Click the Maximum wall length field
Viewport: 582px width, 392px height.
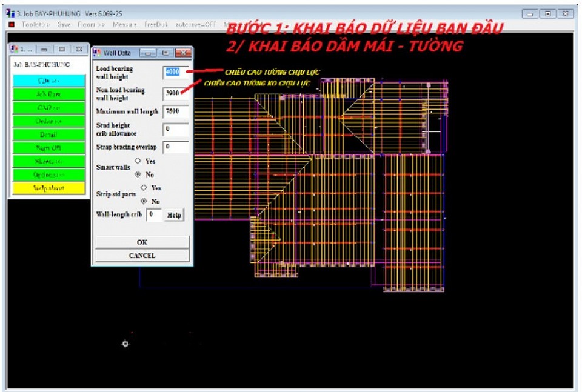tap(175, 111)
